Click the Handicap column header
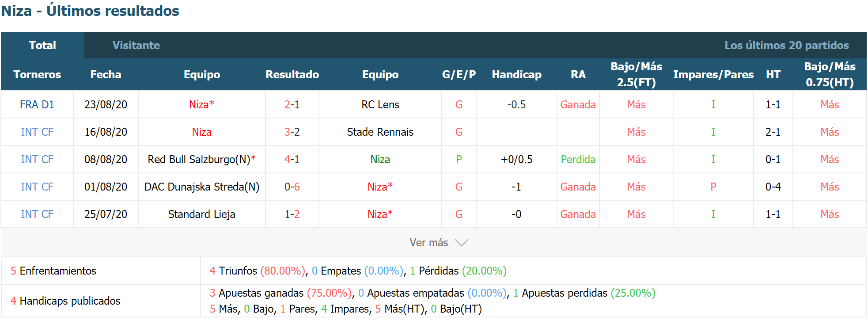This screenshot has height=321, width=868. [x=516, y=74]
